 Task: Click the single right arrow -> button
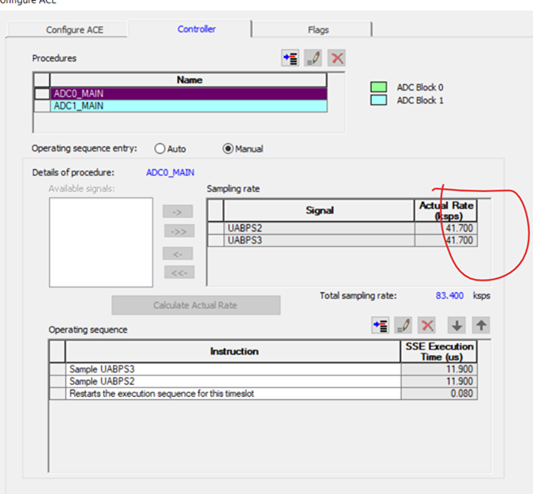tap(177, 211)
